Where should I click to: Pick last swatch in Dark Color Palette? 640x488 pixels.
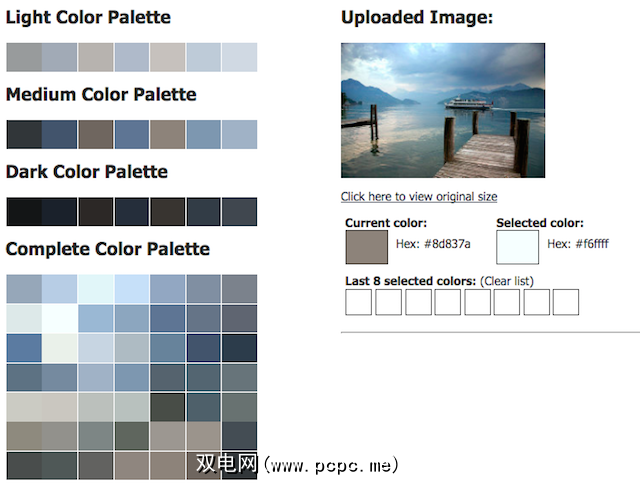click(239, 212)
